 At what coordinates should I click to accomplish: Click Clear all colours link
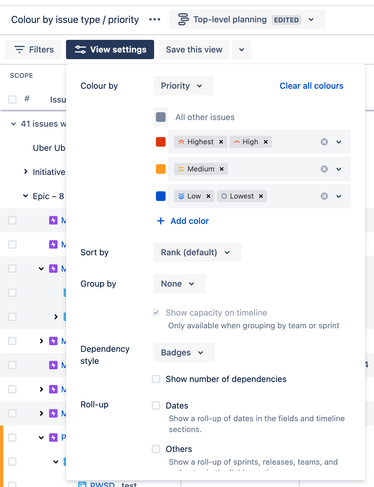click(311, 86)
